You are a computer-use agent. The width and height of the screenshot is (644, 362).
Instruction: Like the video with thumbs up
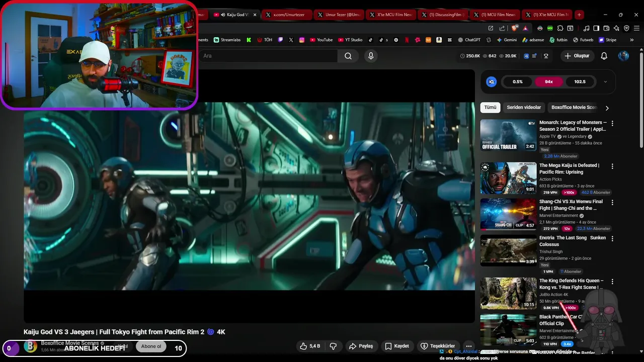(x=309, y=346)
